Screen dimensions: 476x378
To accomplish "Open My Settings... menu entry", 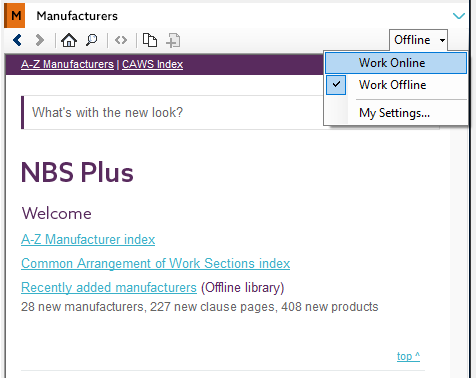I will coord(396,113).
